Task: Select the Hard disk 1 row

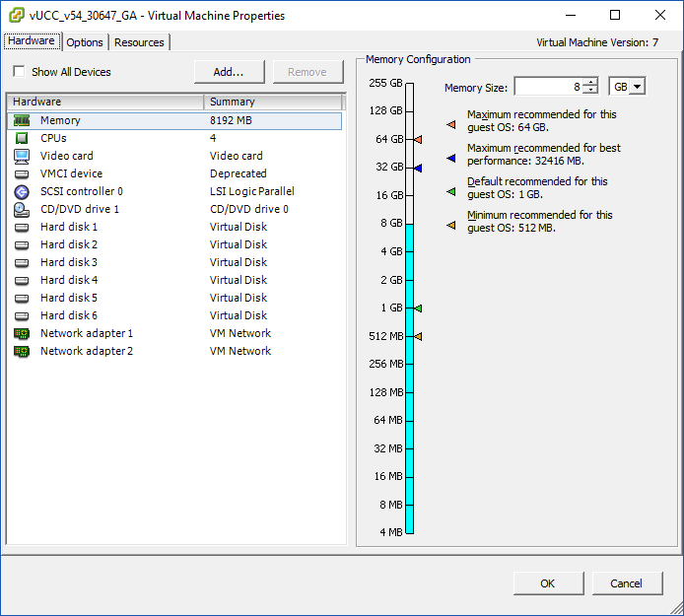Action: tap(174, 228)
